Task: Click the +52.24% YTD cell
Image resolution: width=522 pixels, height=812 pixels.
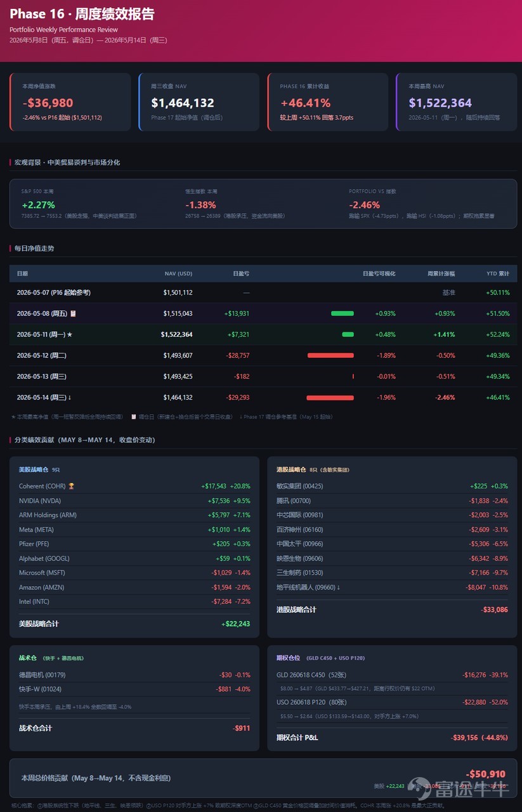Action: point(498,334)
